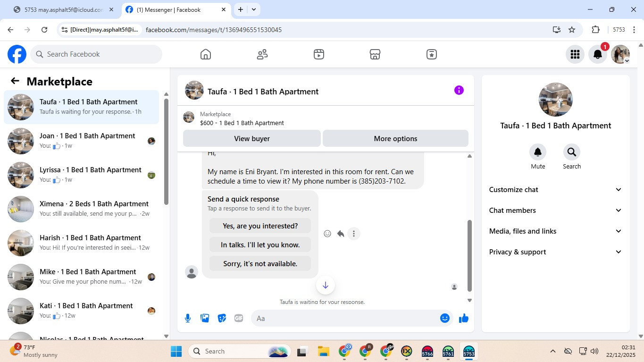
Task: Reload the page
Action: [x=44, y=30]
